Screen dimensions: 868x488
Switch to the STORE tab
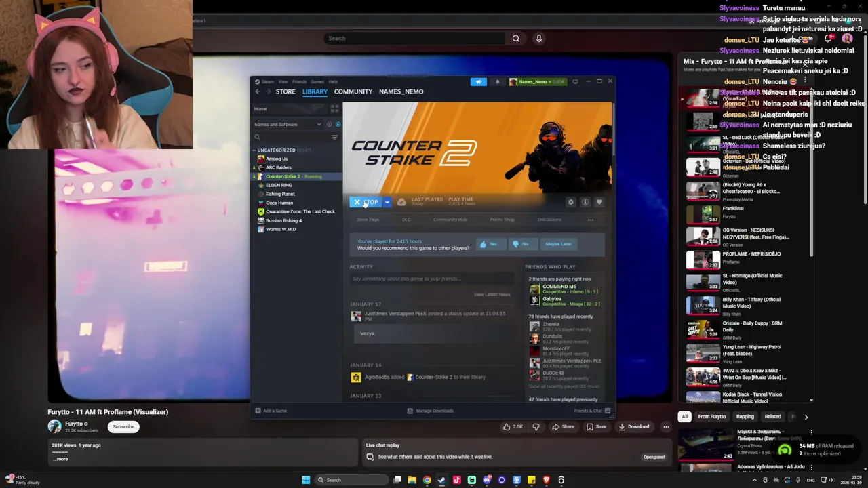285,91
